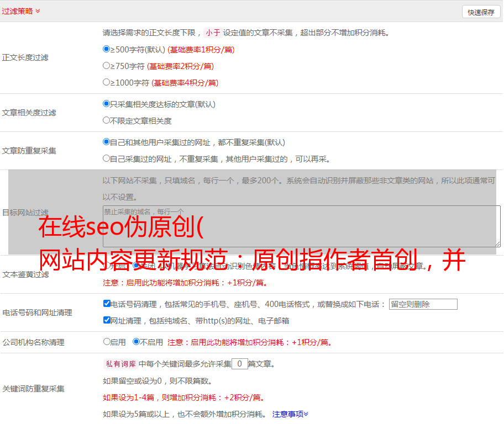Select ≥1000字符 length option
Viewport: 504px width, 424px height.
pos(106,82)
